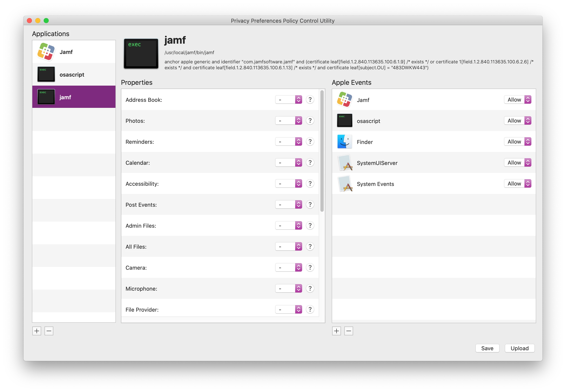
Task: Open the Calendar permission dropdown
Action: tap(288, 163)
